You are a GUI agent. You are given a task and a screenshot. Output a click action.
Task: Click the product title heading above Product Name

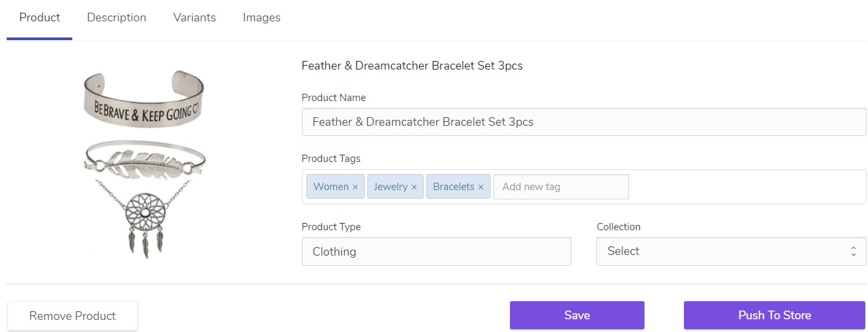tap(412, 66)
